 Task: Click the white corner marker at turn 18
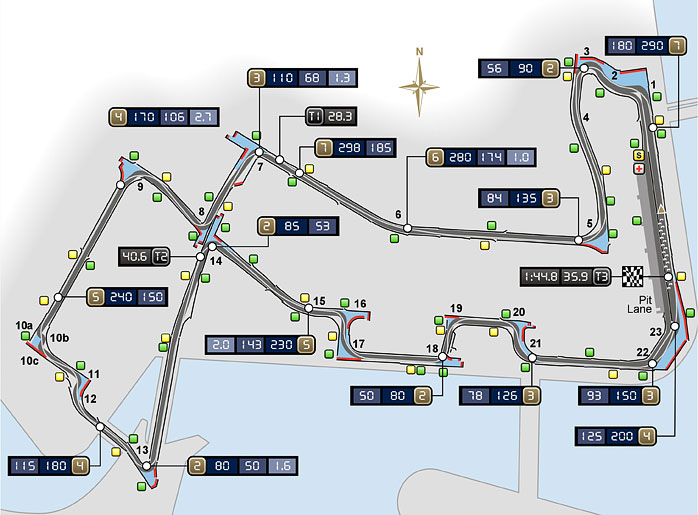pos(443,363)
